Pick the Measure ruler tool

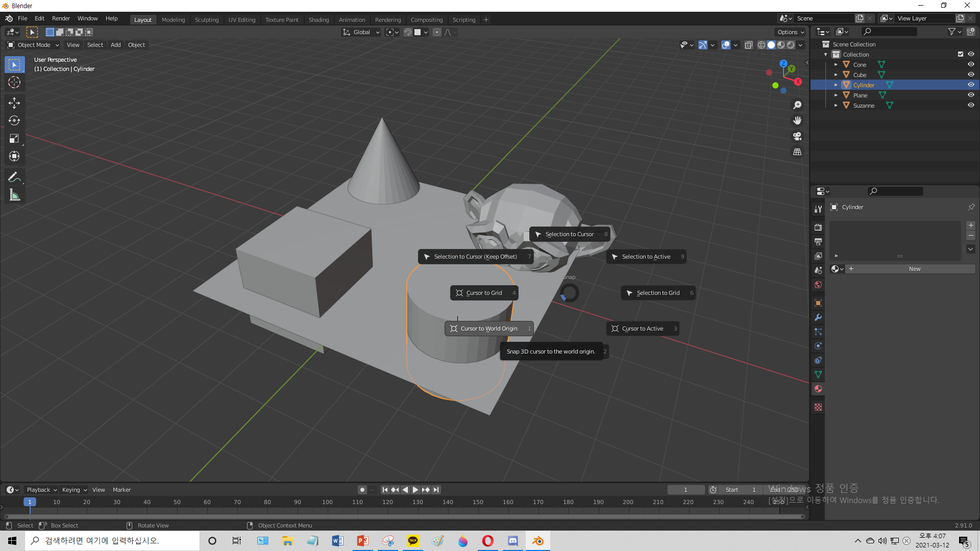pyautogui.click(x=14, y=195)
